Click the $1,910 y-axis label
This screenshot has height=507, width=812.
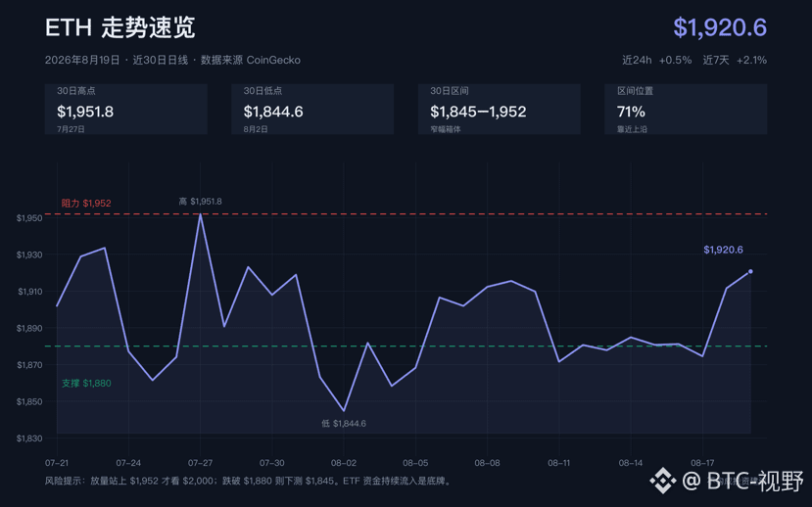[29, 292]
